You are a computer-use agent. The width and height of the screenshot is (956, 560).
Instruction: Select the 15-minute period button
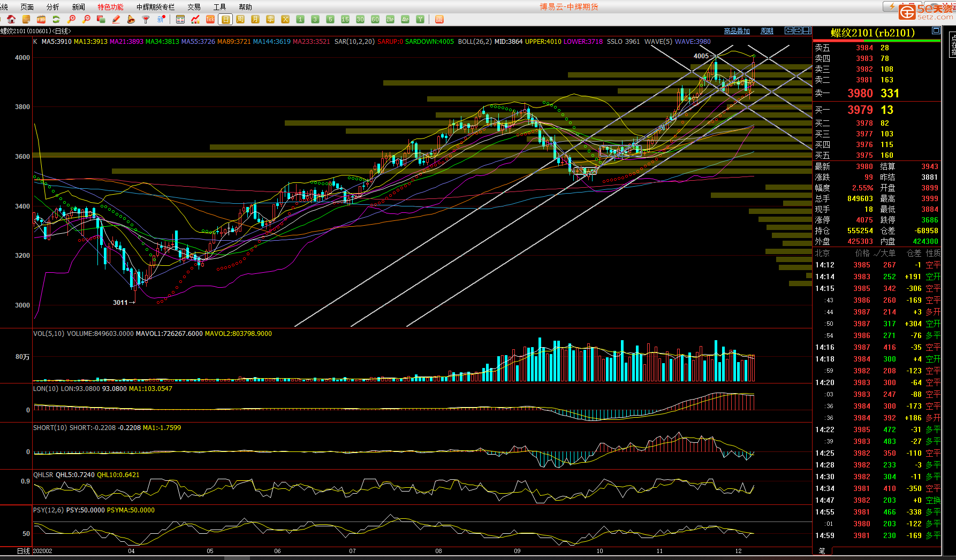(345, 19)
